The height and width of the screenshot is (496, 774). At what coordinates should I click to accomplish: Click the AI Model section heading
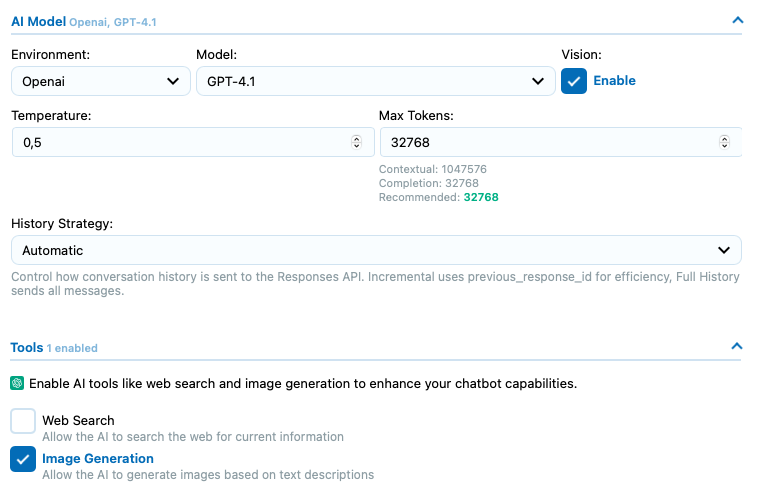[39, 22]
